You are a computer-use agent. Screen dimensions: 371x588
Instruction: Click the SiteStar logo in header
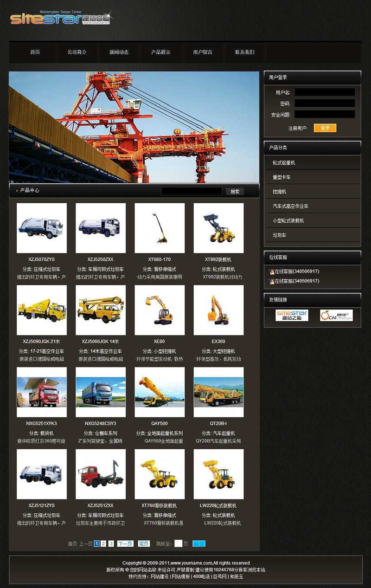pyautogui.click(x=59, y=18)
